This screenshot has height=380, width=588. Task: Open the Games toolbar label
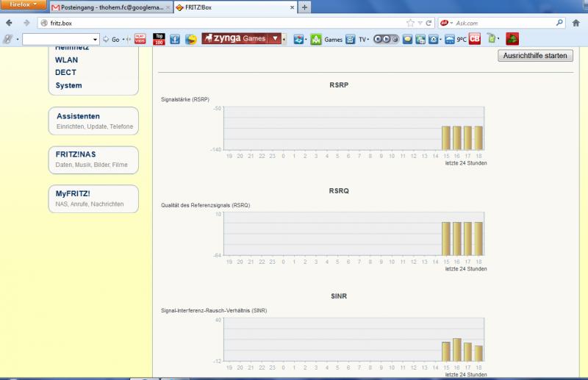pyautogui.click(x=333, y=40)
